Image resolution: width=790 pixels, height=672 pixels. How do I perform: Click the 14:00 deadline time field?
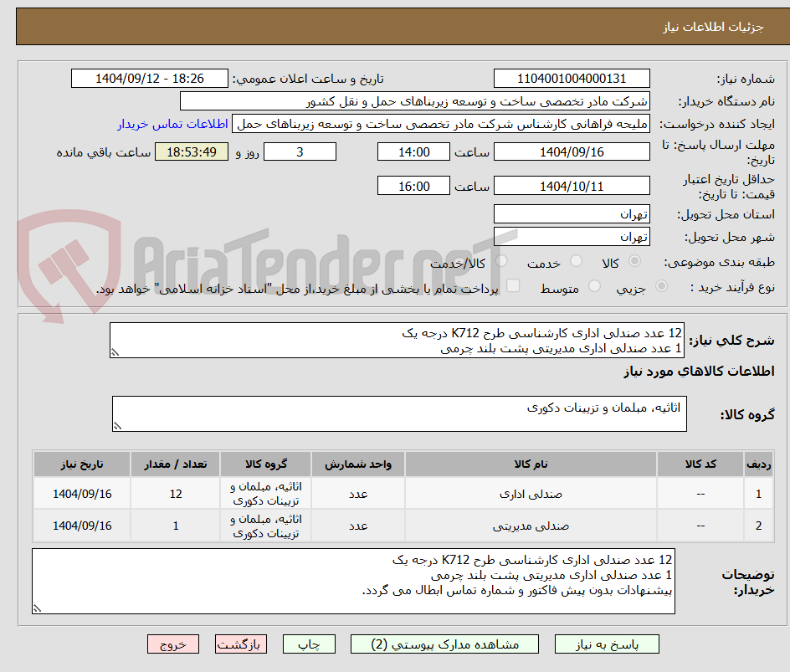point(413,151)
